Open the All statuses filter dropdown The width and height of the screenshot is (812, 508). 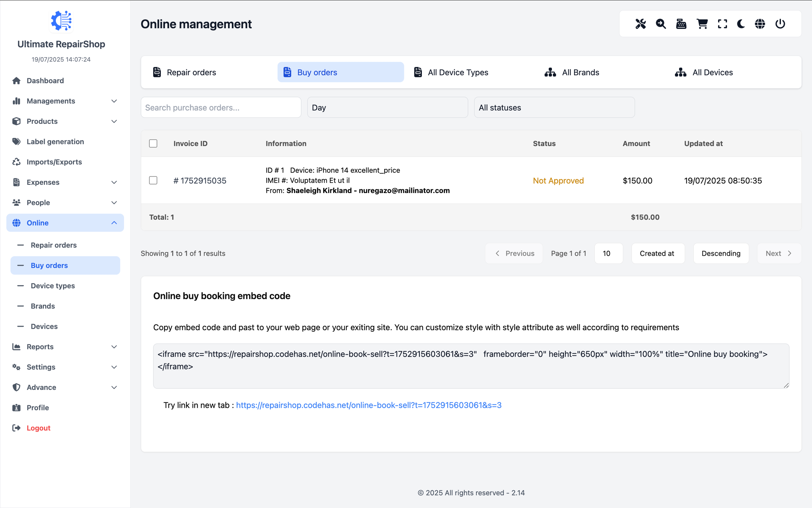click(554, 108)
